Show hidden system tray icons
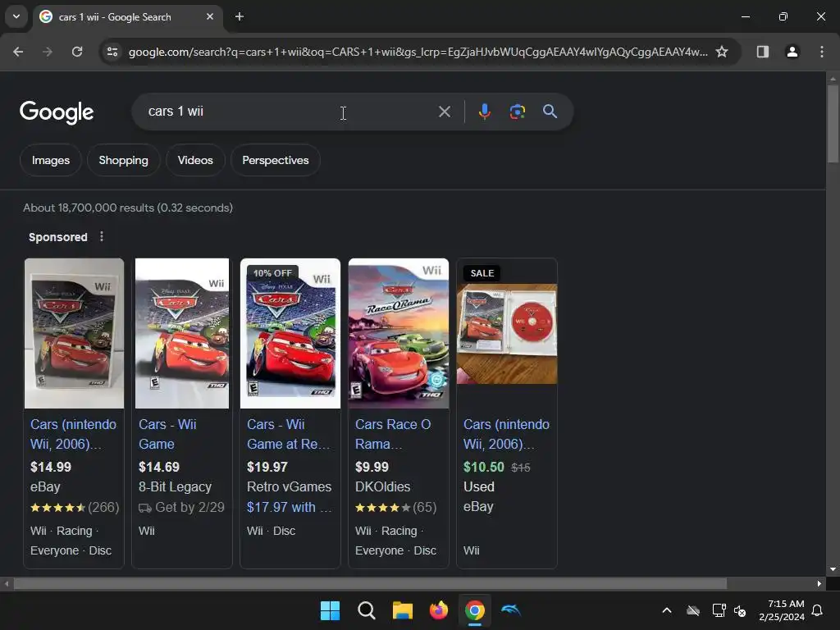Screen dimensions: 840x630 coord(667,610)
